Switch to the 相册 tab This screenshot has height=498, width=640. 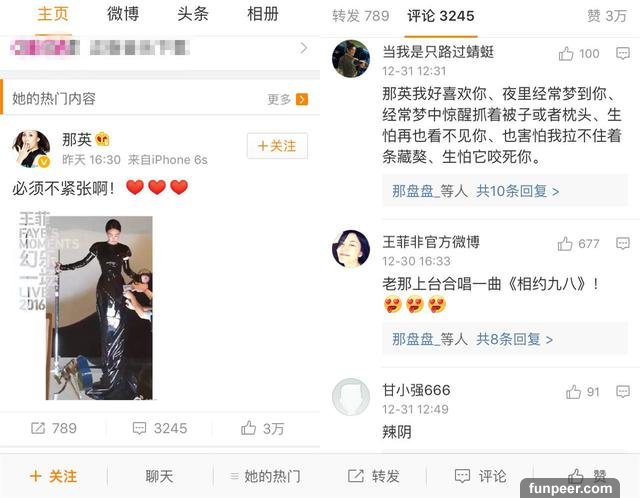pyautogui.click(x=263, y=14)
